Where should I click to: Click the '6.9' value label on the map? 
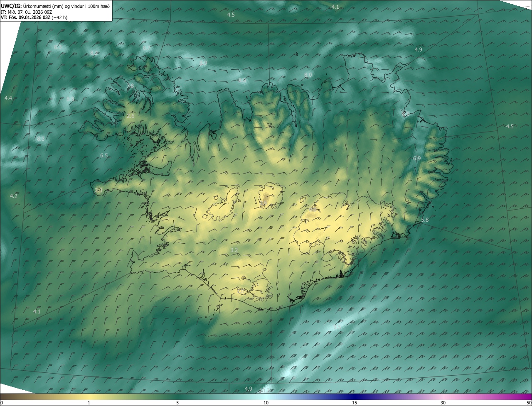[x=417, y=159]
